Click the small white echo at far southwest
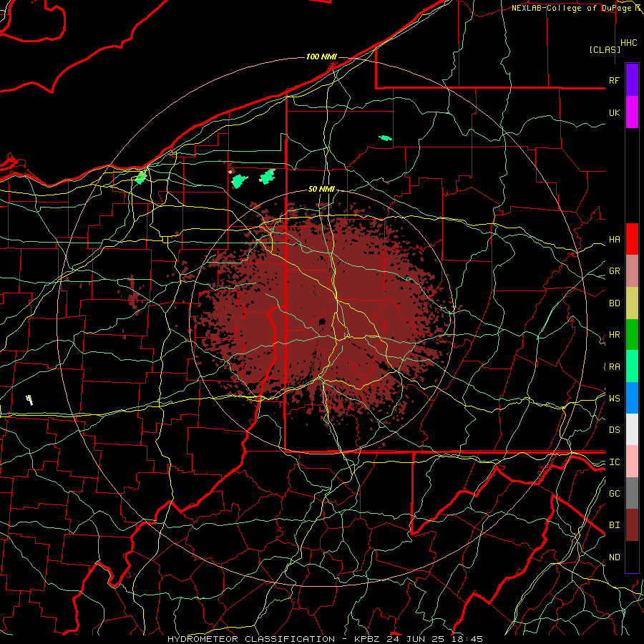This screenshot has width=644, height=644. tap(29, 399)
